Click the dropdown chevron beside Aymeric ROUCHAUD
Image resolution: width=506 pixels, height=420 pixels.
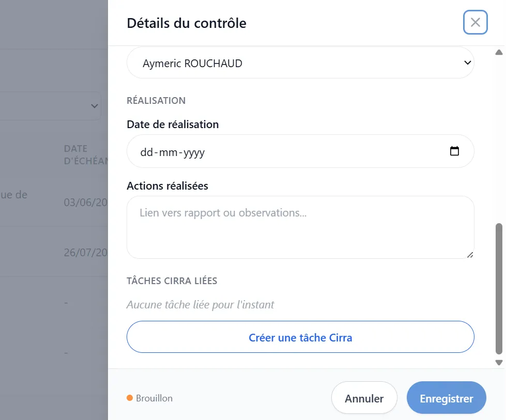pos(467,63)
